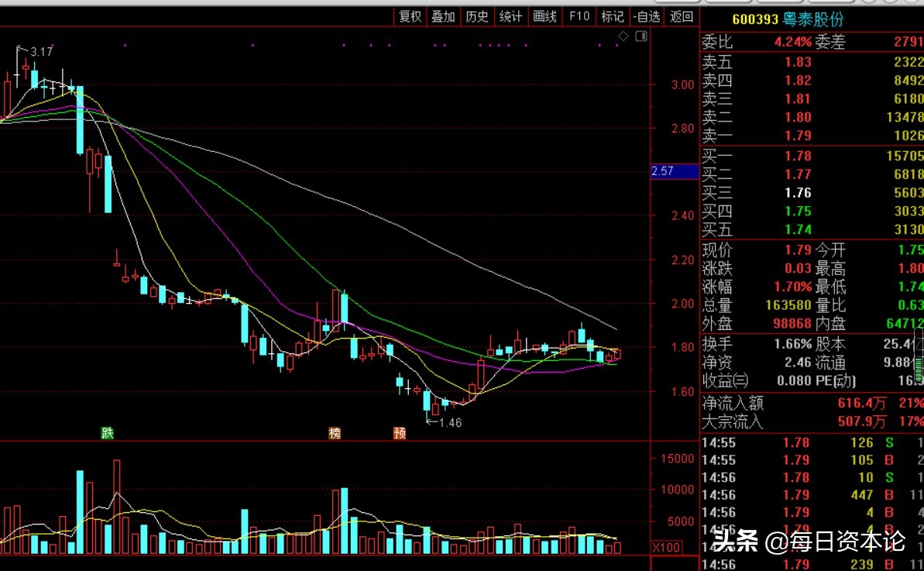Toggle the side panel square icon
This screenshot has width=924, height=571.
pos(641,36)
